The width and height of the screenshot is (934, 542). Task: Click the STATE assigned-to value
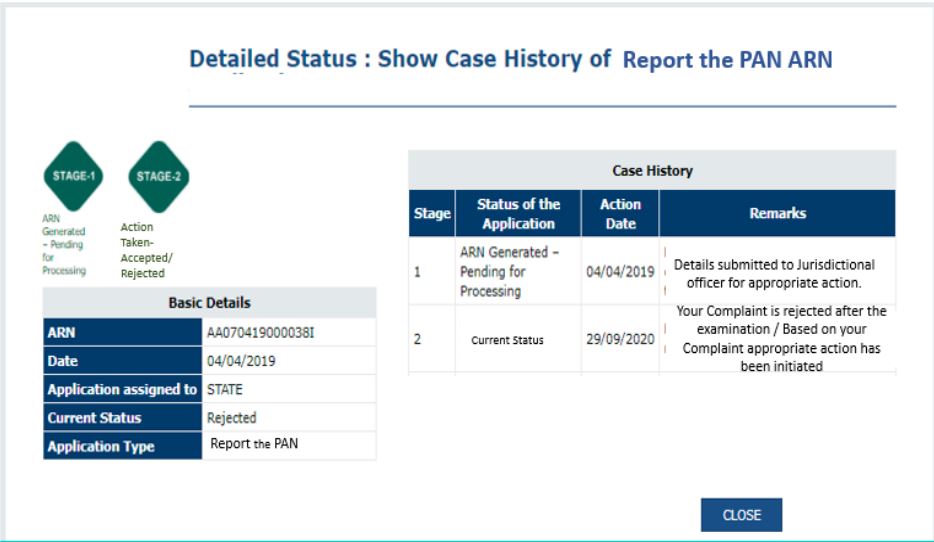pyautogui.click(x=226, y=389)
